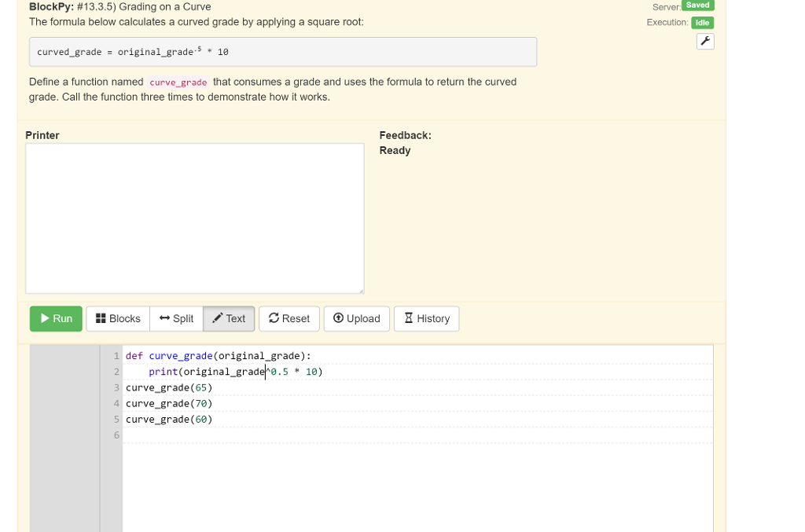Upload a program file
This screenshot has width=805, height=532.
[x=356, y=318]
